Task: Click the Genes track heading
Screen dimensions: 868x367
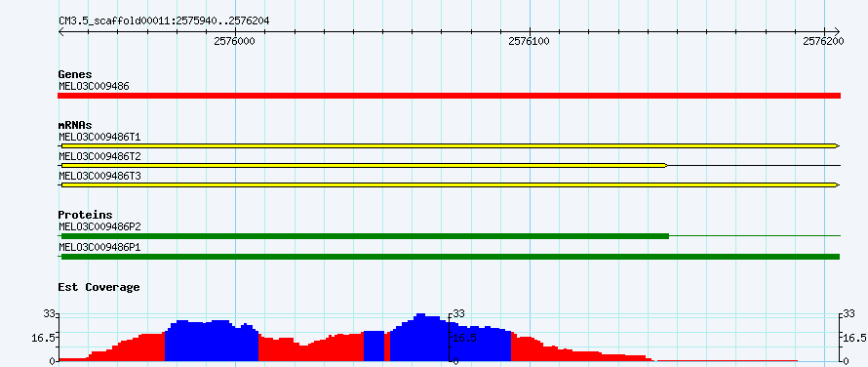Action: pyautogui.click(x=75, y=74)
